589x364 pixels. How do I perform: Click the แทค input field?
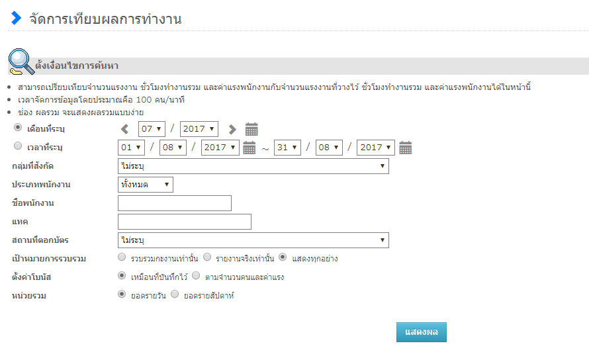[x=184, y=222]
